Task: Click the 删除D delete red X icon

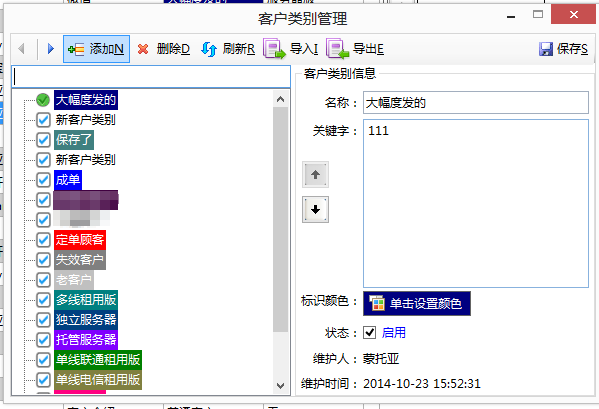Action: (143, 49)
